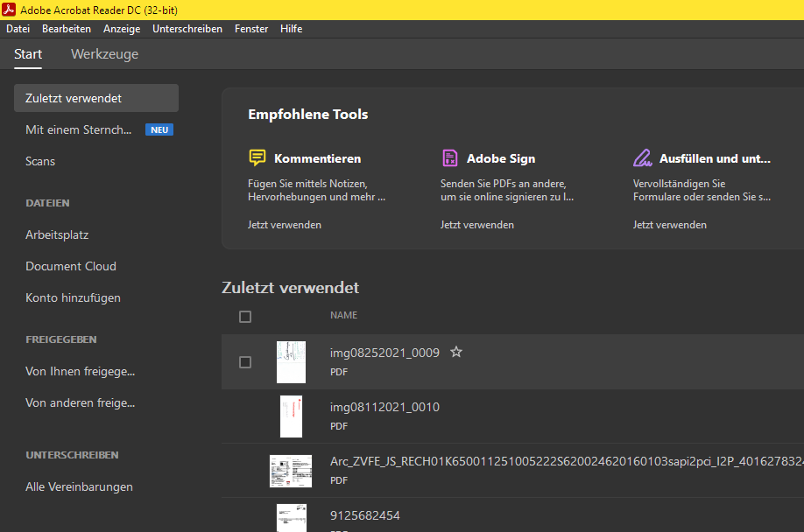The image size is (804, 532).
Task: Open the img08112021_0010 thumbnail
Action: point(291,416)
